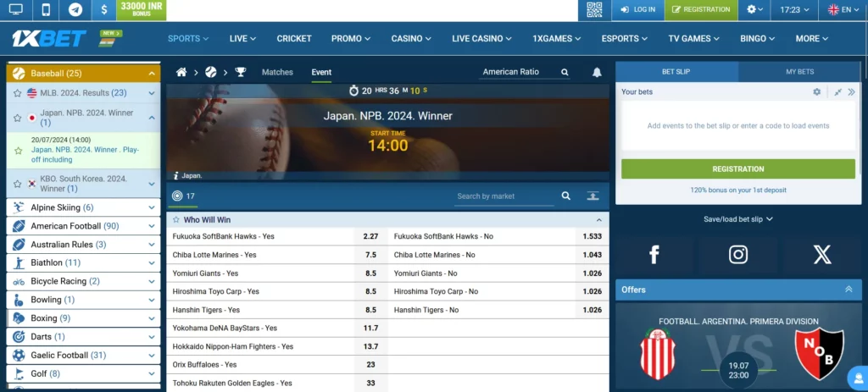Expand the Darts (1) category
The width and height of the screenshot is (868, 392).
(152, 337)
